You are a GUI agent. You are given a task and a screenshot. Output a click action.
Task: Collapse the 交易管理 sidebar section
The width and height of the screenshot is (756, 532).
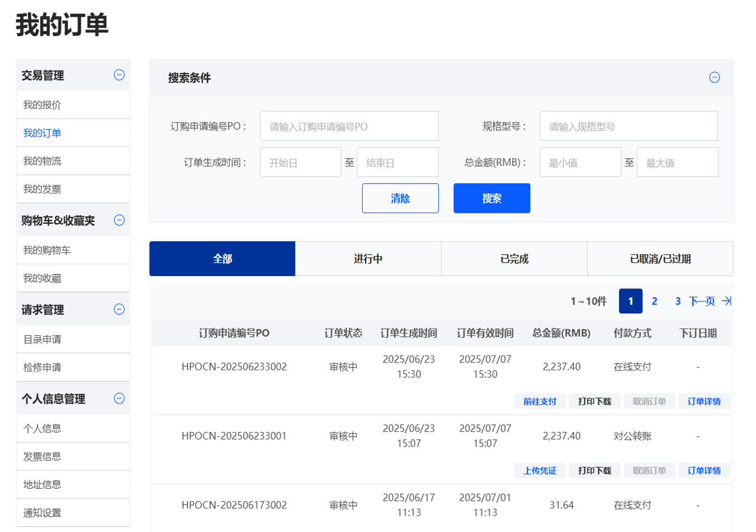tap(119, 75)
